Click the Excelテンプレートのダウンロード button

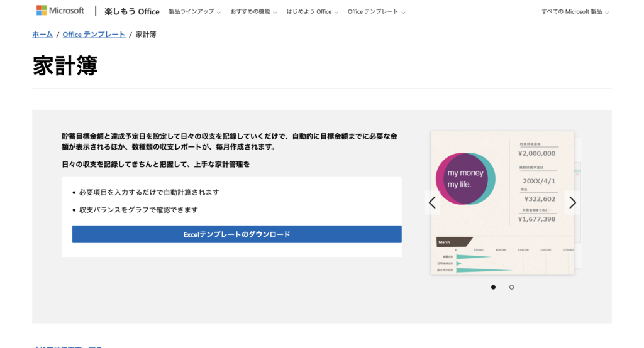(236, 234)
